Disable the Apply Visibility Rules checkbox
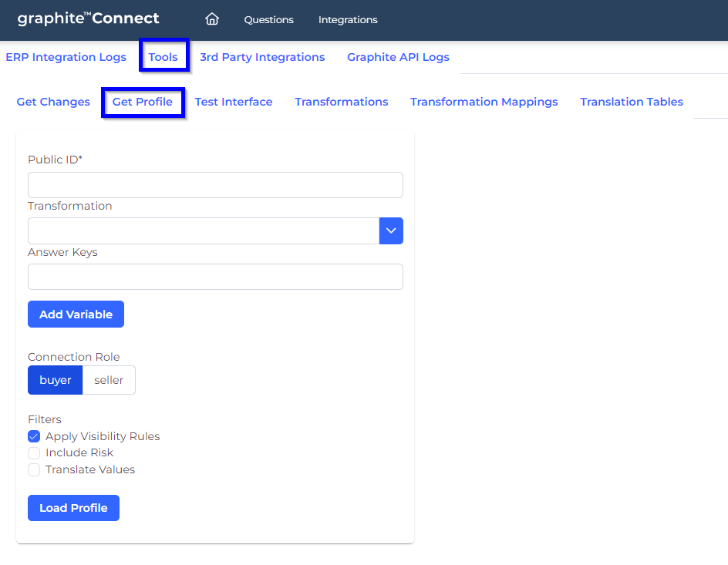Image resolution: width=728 pixels, height=565 pixels. pos(34,436)
